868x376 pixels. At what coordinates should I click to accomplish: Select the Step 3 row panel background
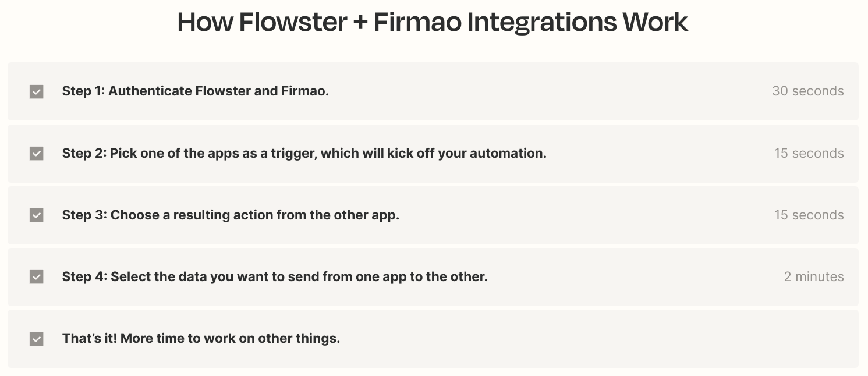pos(433,215)
